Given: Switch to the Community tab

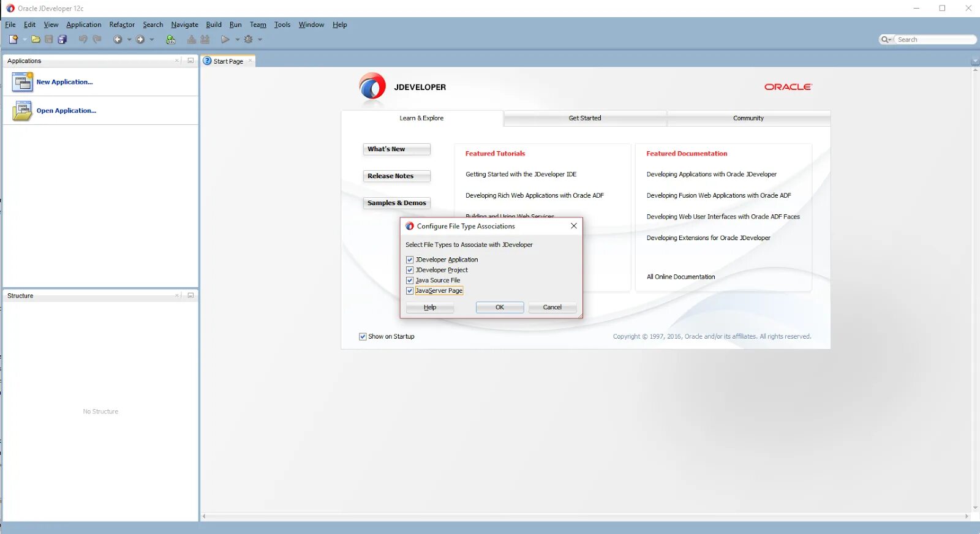Looking at the screenshot, I should [748, 118].
